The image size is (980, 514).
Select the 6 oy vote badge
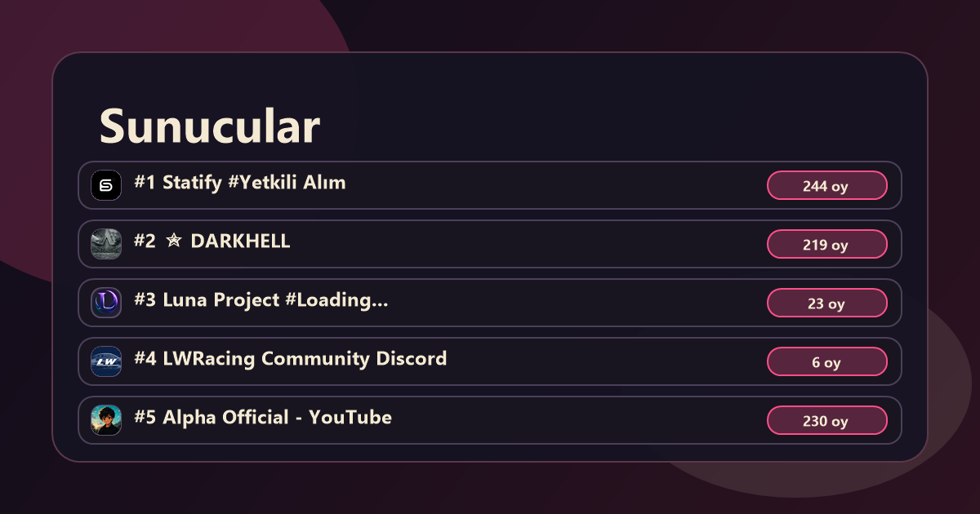click(827, 361)
